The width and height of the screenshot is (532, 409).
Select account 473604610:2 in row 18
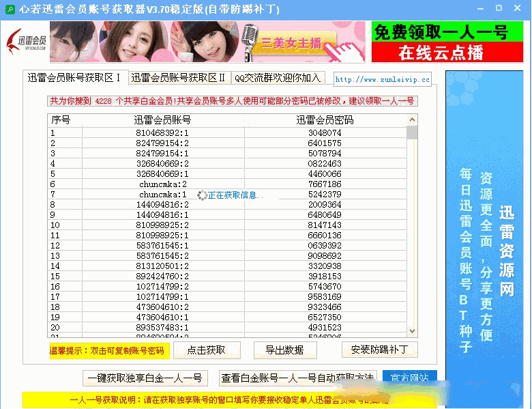pyautogui.click(x=162, y=307)
